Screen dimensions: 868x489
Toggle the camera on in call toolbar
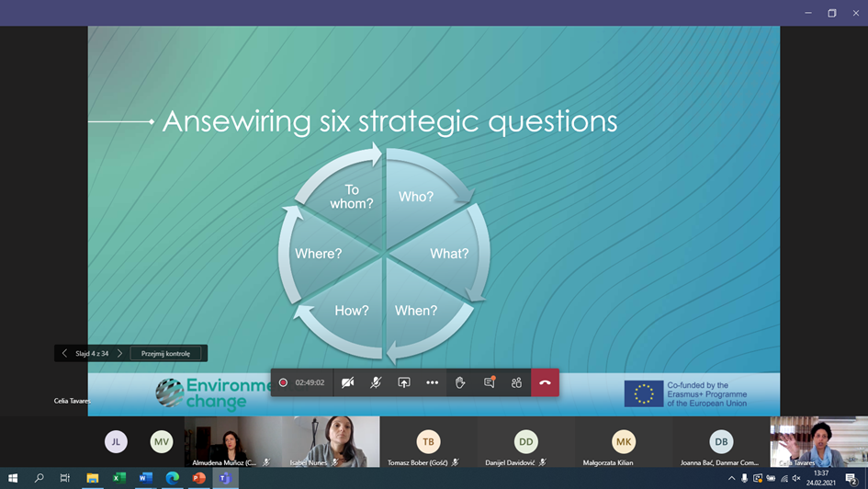(x=347, y=382)
